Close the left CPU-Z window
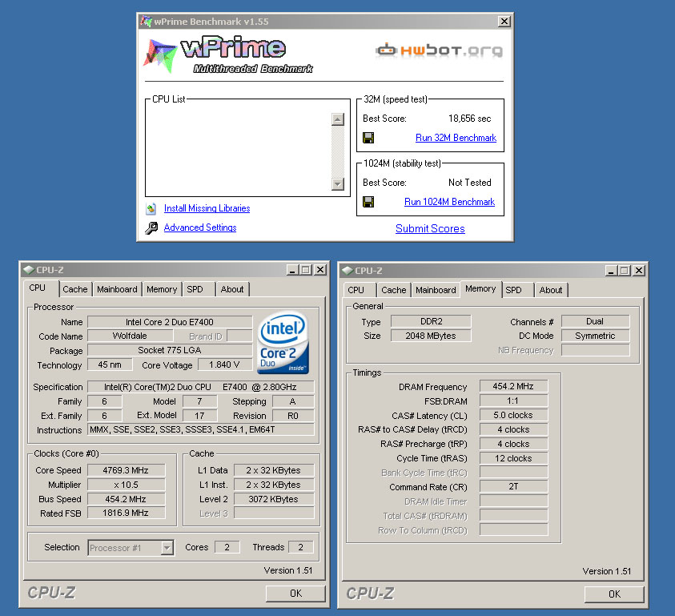Screen dimensions: 675x616 pyautogui.click(x=320, y=270)
